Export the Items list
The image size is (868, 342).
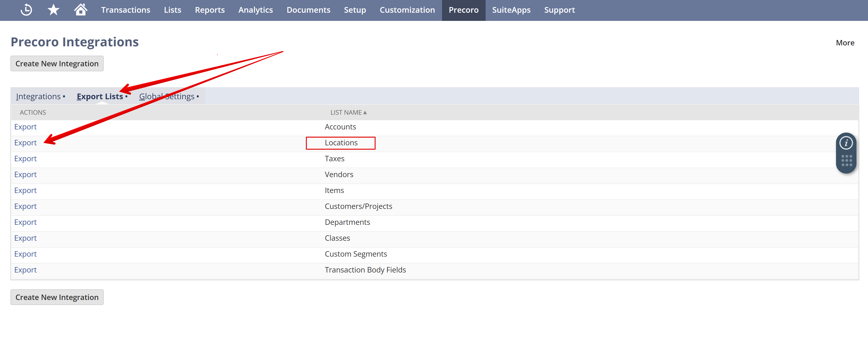(25, 190)
